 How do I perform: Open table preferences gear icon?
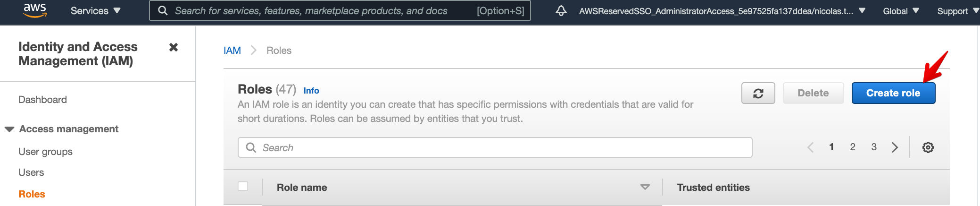click(x=928, y=147)
